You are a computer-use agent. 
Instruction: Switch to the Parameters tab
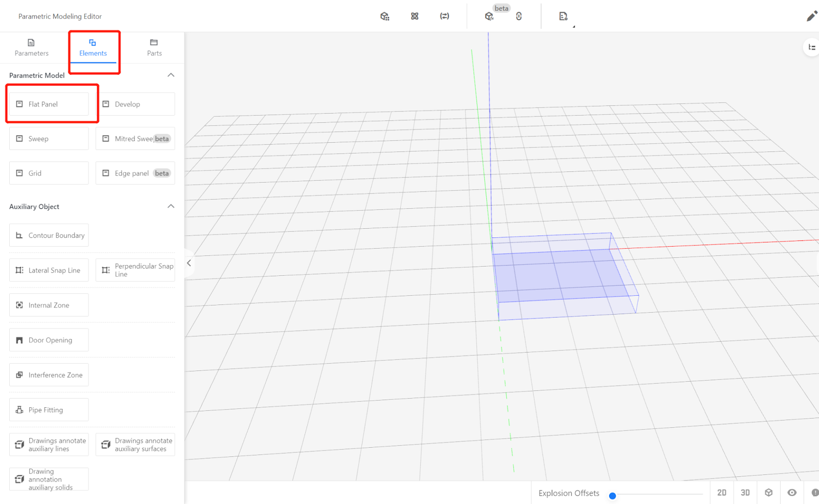(32, 48)
